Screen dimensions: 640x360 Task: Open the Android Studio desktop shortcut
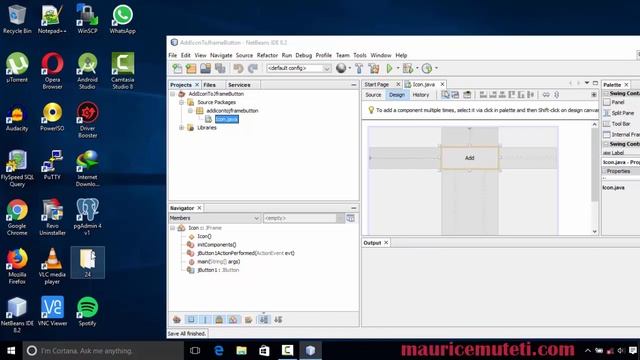point(87,71)
